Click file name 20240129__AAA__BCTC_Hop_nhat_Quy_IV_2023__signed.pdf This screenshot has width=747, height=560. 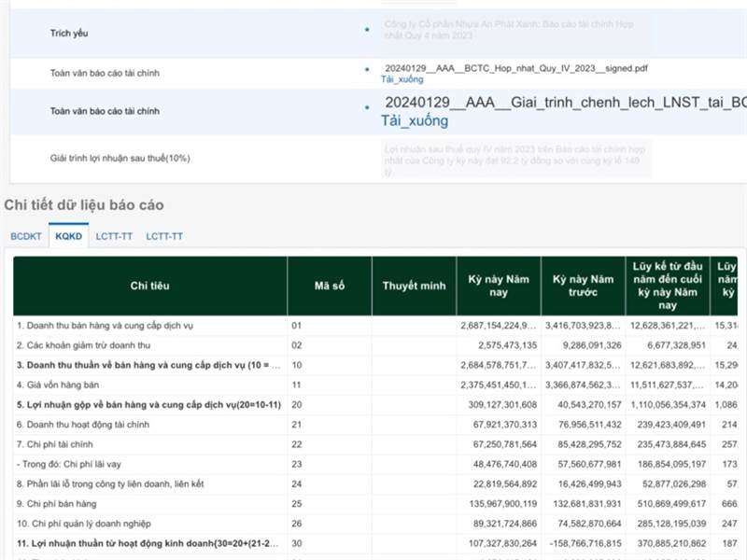516,68
